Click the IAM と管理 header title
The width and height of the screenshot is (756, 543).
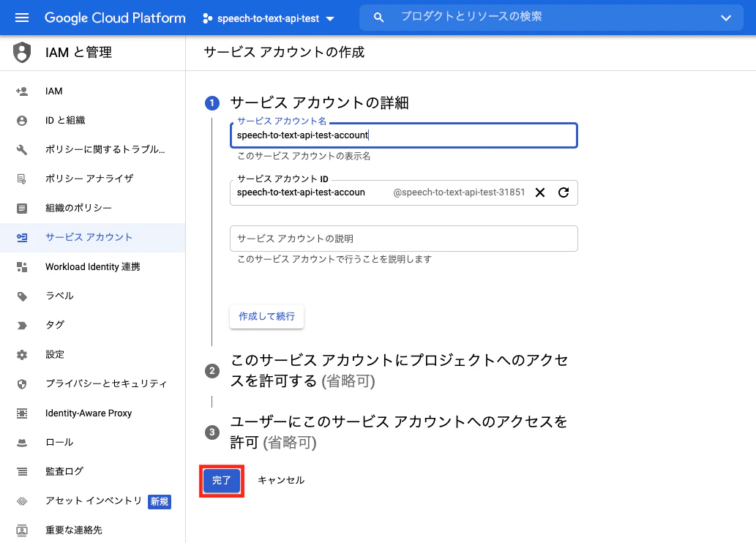pyautogui.click(x=78, y=52)
